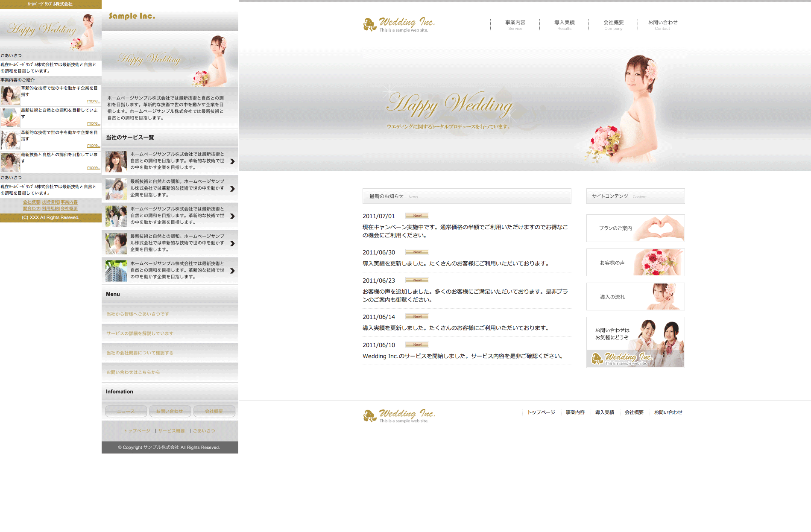Viewport: 811px width, 532px height.
Task: Open the お客様の声 banner
Action: (635, 263)
